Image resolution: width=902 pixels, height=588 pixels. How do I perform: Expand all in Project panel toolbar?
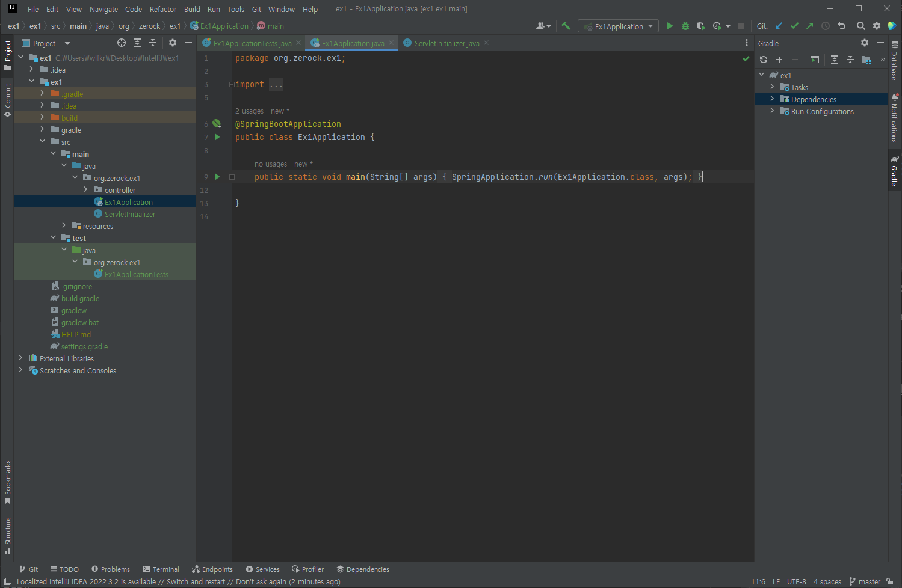pos(137,43)
